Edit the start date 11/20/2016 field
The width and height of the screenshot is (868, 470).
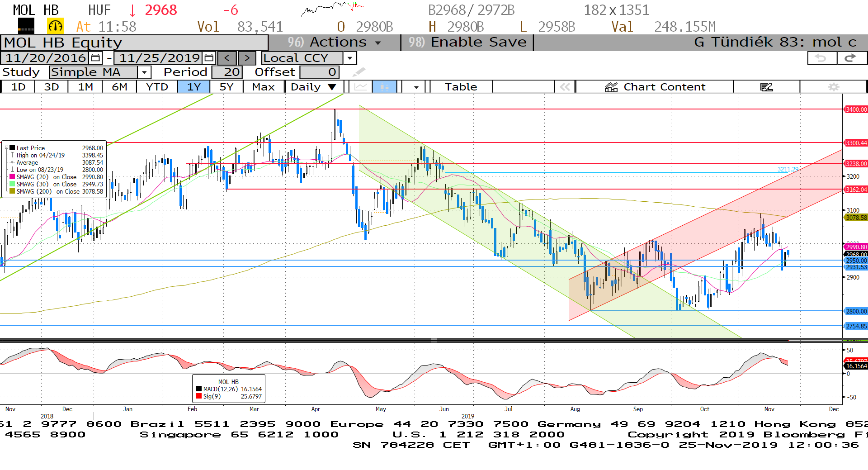[45, 58]
